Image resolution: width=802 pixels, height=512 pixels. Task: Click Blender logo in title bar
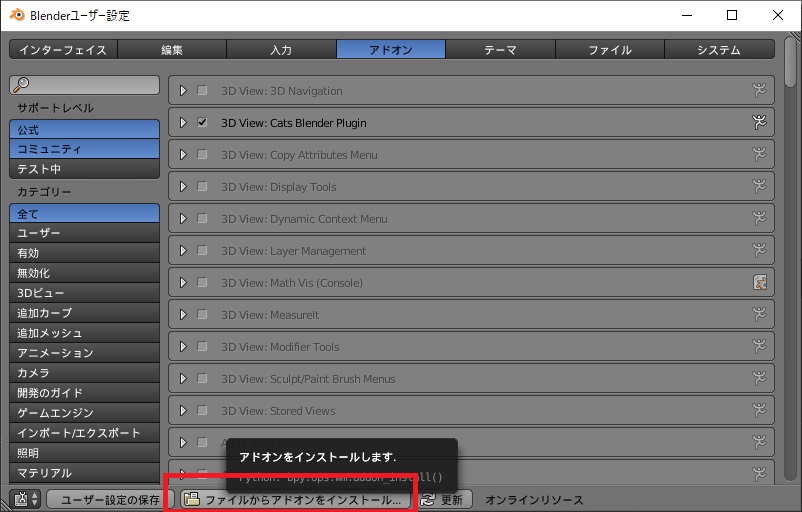16,15
